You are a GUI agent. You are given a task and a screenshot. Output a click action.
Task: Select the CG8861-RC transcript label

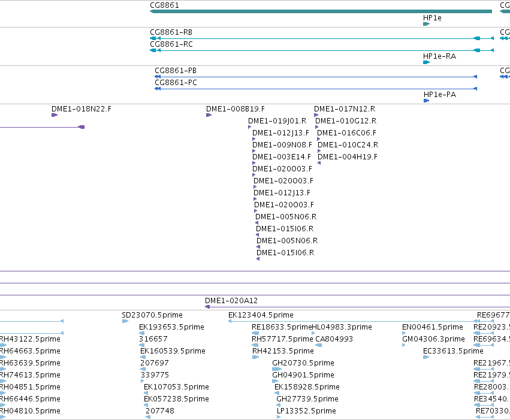point(171,44)
